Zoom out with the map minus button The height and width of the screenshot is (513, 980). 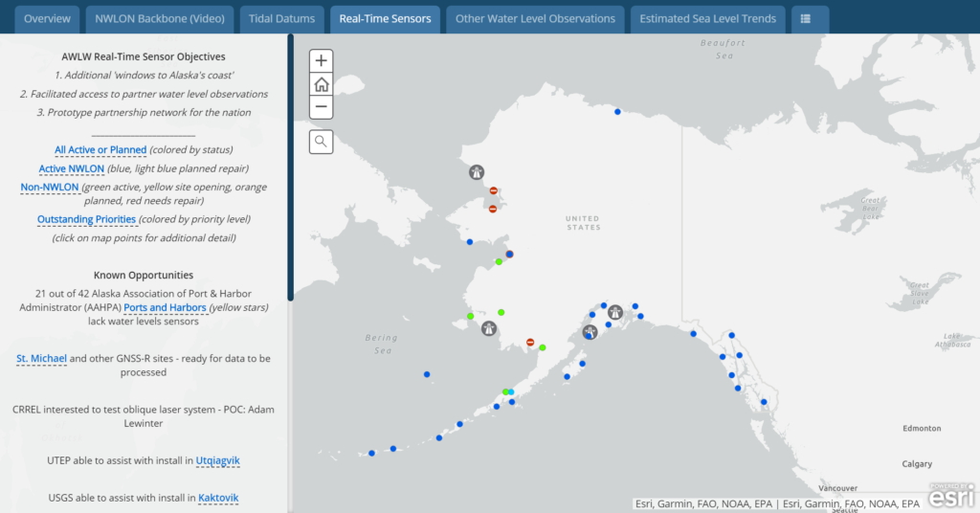(321, 107)
